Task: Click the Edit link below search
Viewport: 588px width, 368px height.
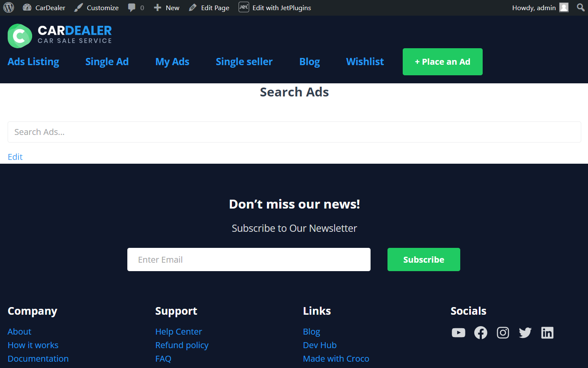Action: [x=15, y=157]
